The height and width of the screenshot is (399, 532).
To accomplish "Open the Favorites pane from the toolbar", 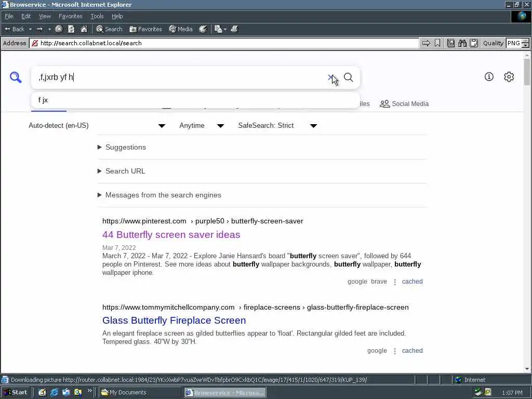I will click(145, 29).
